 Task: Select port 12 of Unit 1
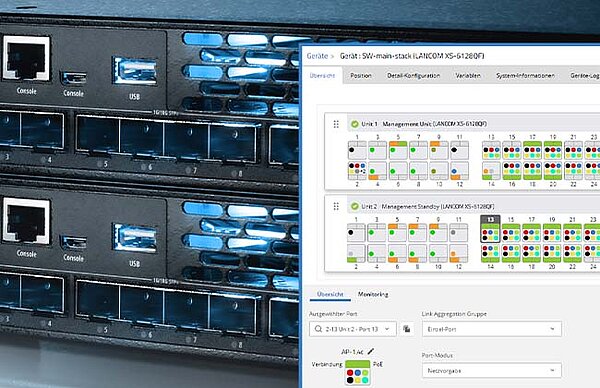[460, 171]
